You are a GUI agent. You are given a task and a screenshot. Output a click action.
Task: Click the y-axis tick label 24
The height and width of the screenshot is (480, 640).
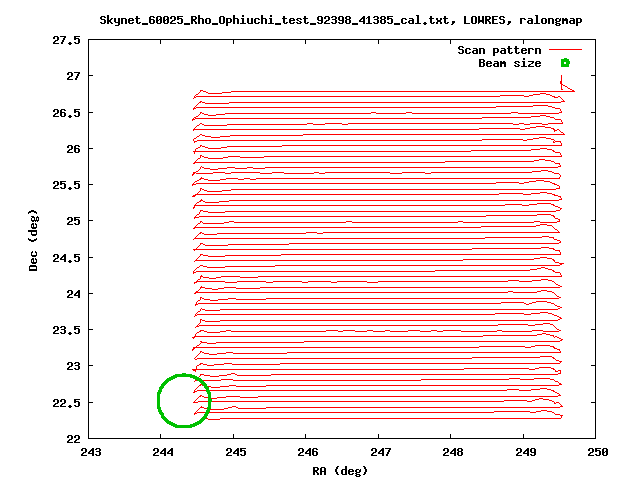[73, 294]
